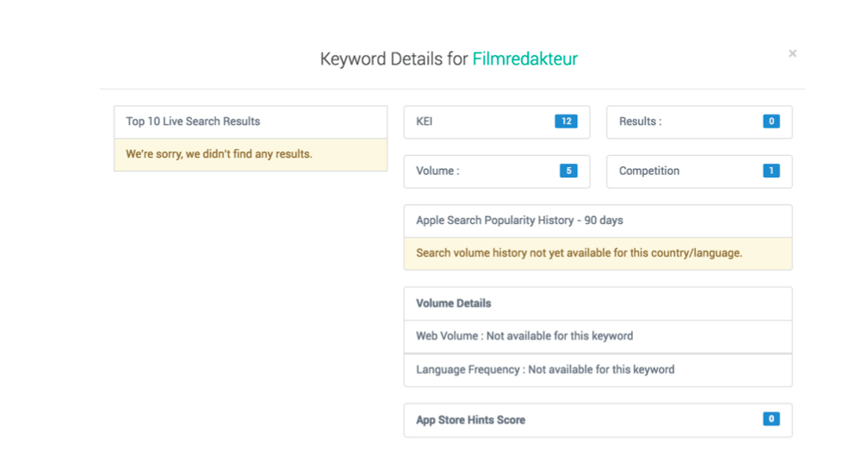Viewport: 868px width, 460px height.
Task: Click the 'Results :' label
Action: click(x=640, y=121)
